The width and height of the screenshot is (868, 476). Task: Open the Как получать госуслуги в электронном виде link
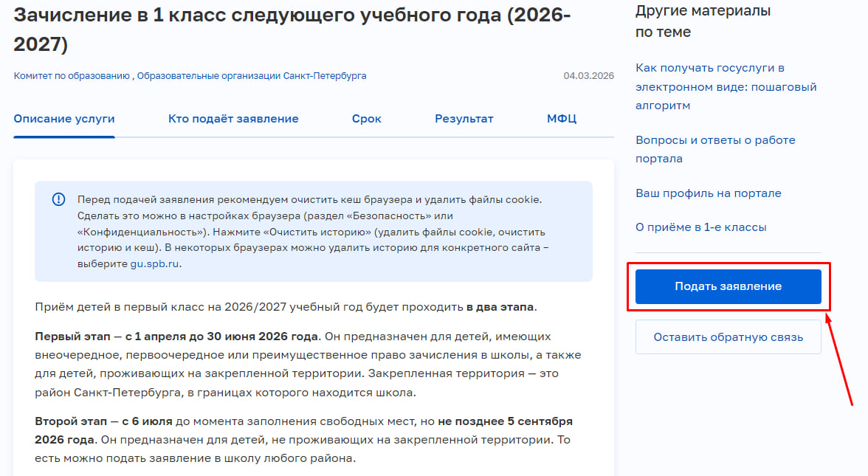pos(726,86)
